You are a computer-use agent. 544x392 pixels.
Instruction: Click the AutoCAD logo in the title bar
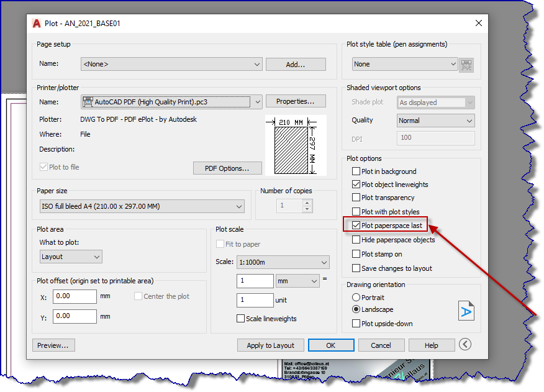pos(36,23)
